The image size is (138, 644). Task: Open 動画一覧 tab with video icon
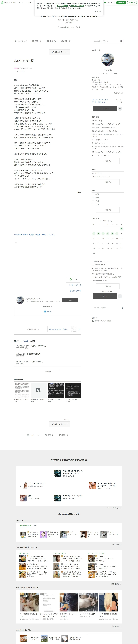coord(66,41)
